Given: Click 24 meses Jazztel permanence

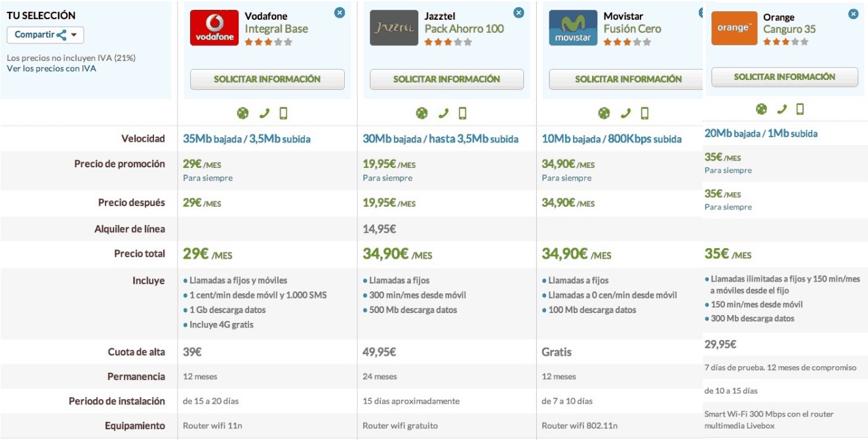Looking at the screenshot, I should tap(380, 377).
